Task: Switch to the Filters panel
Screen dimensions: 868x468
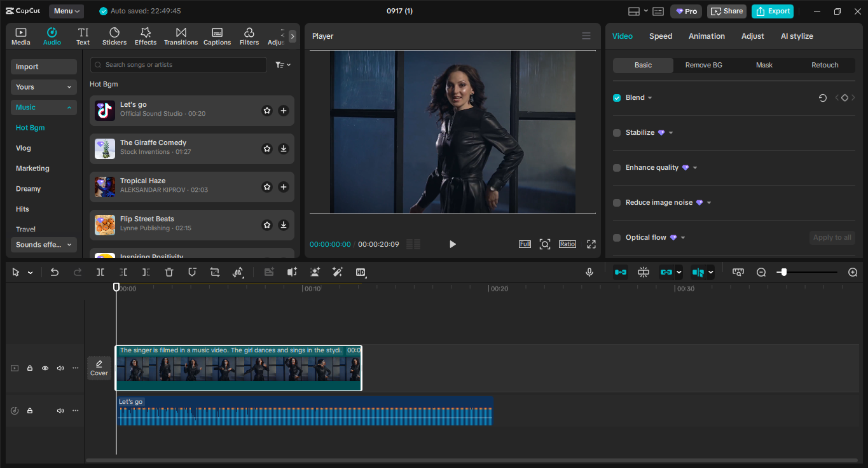Action: [249, 35]
